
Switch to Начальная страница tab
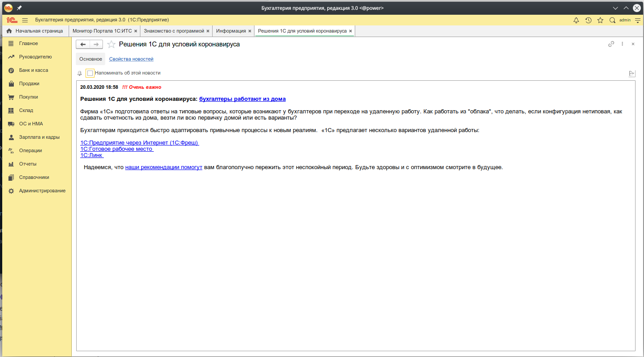[x=35, y=31]
